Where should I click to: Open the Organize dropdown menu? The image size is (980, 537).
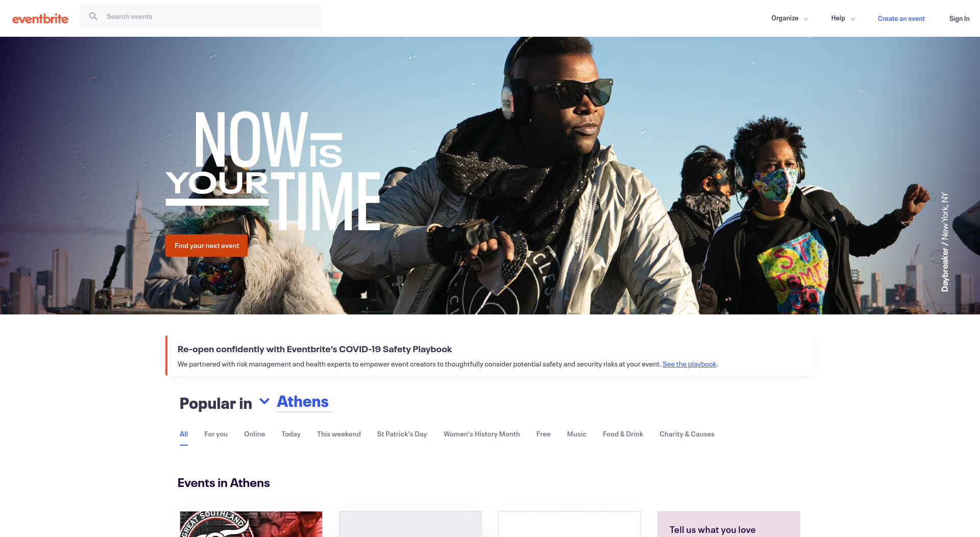point(789,18)
